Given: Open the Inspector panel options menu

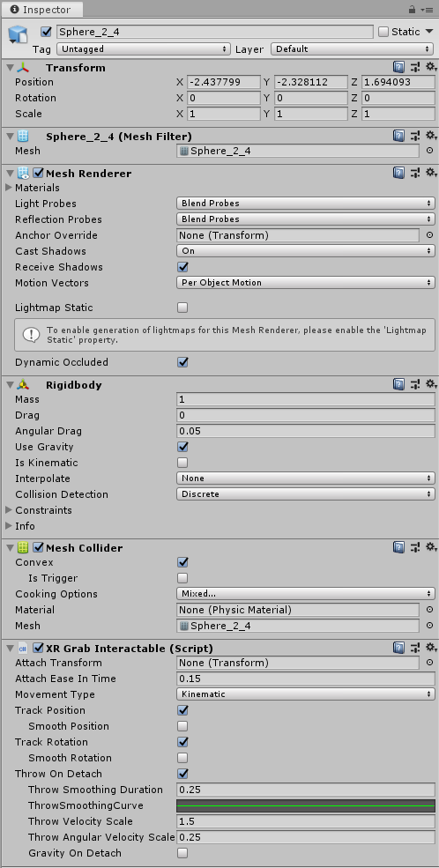Looking at the screenshot, I should (x=427, y=10).
